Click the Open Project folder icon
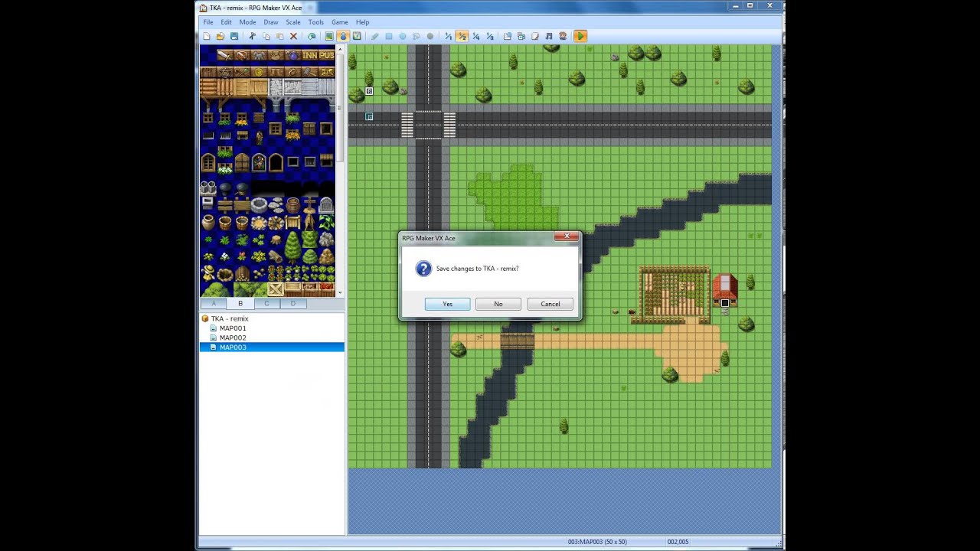 pyautogui.click(x=220, y=36)
